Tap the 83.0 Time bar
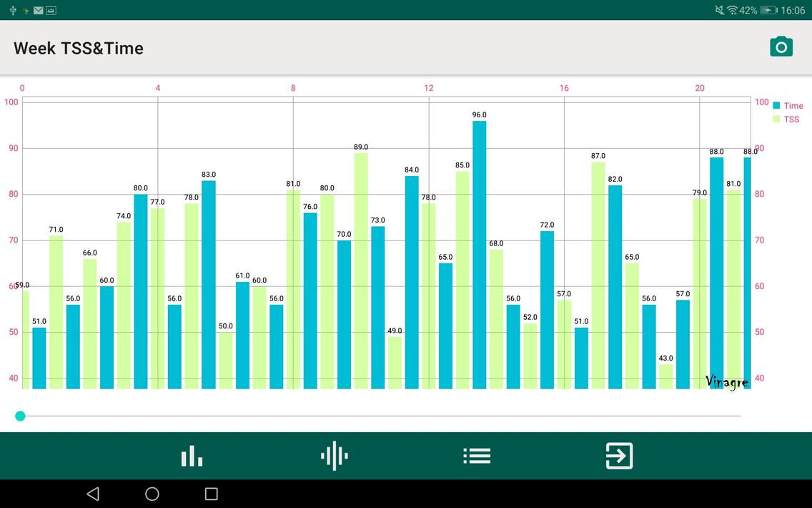This screenshot has height=508, width=812. 209,285
